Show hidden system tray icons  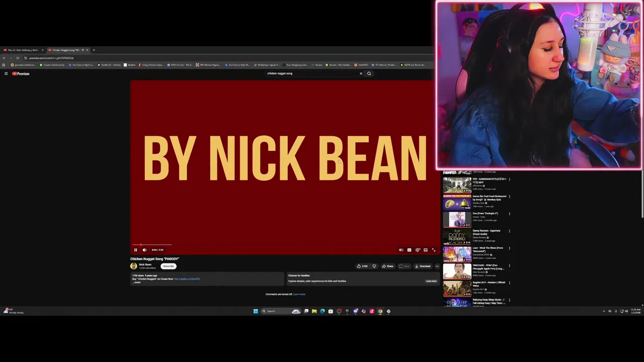pyautogui.click(x=604, y=311)
